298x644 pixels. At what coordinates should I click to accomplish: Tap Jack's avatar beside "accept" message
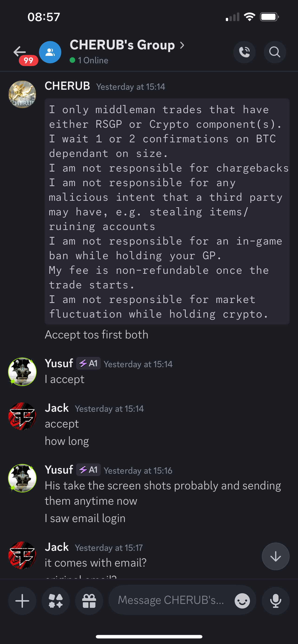point(22,416)
